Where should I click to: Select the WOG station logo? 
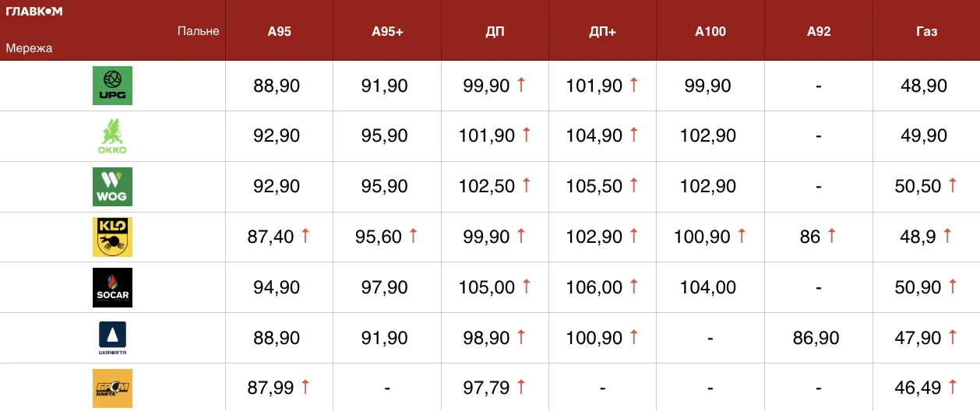[112, 187]
